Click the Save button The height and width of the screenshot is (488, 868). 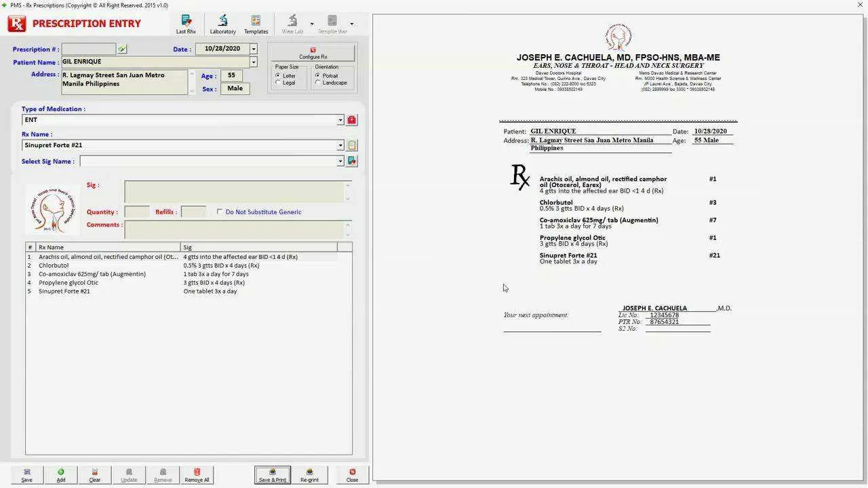point(26,475)
